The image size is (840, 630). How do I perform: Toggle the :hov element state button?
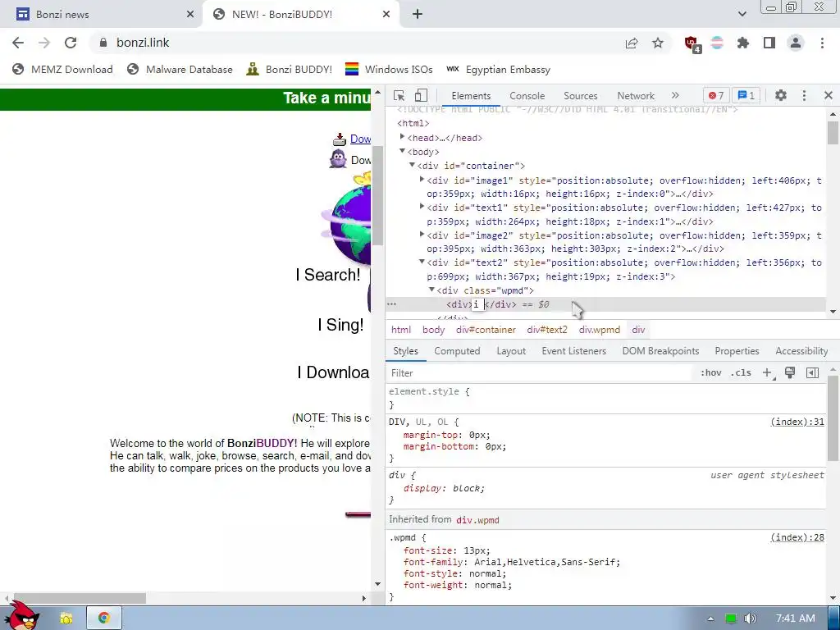click(x=711, y=373)
